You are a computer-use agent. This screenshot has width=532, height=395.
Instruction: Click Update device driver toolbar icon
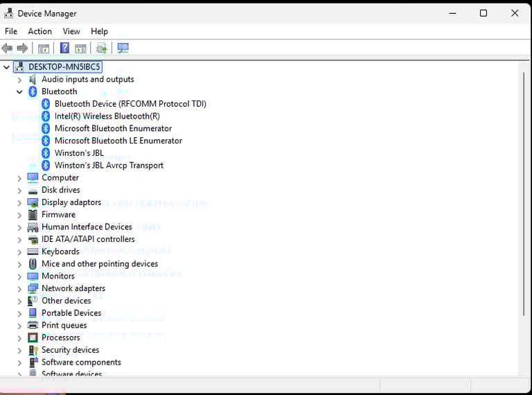click(101, 49)
